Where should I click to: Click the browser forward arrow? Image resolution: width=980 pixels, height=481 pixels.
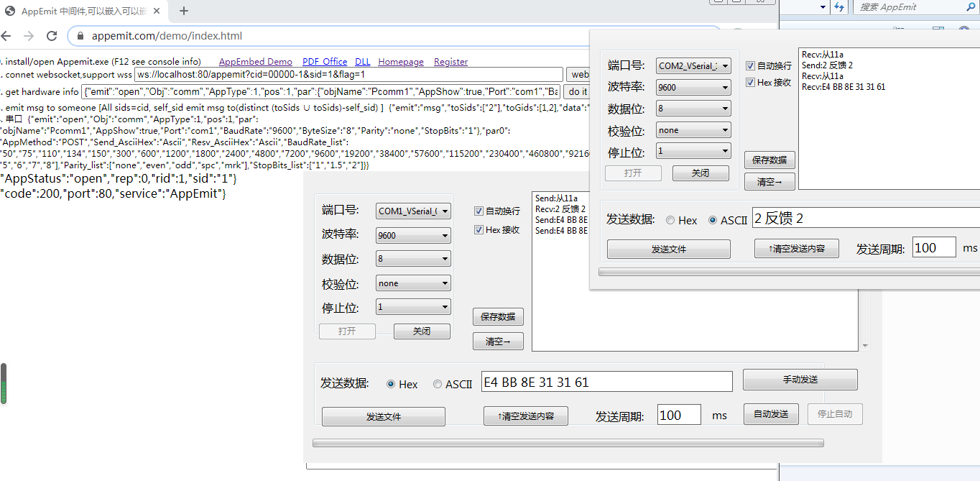[x=28, y=35]
